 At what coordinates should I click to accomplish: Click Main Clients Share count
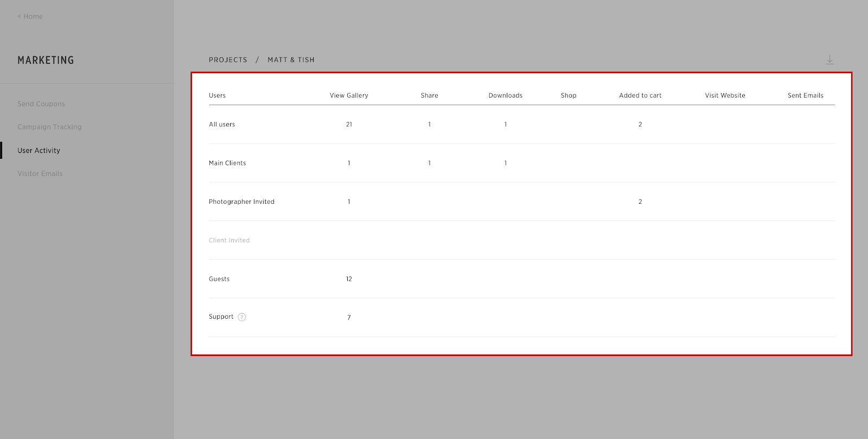click(x=429, y=163)
